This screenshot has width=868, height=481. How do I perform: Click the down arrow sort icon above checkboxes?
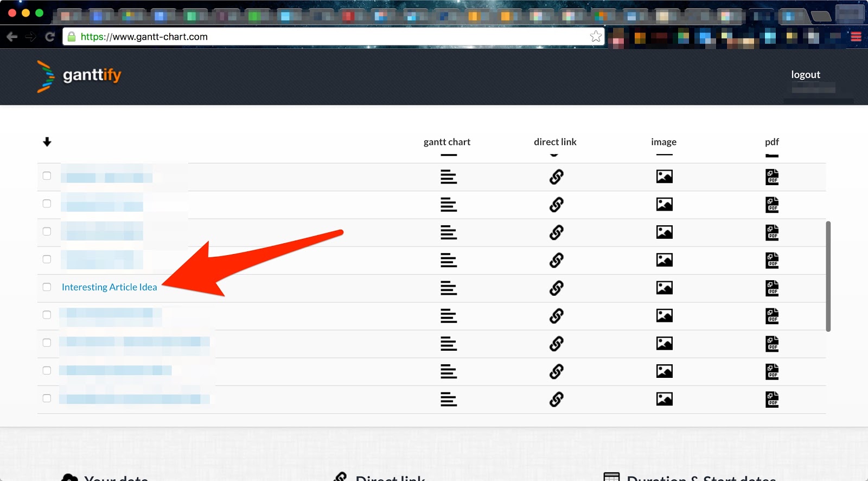point(47,142)
